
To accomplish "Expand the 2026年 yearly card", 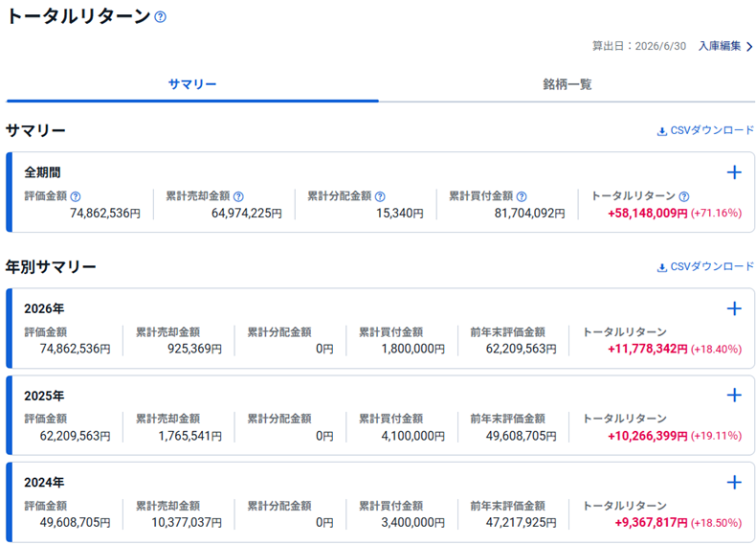I will (734, 308).
